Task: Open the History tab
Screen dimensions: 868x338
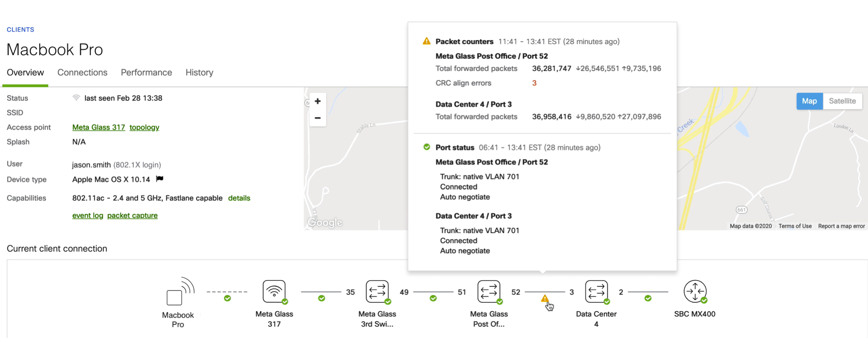Action: point(199,73)
